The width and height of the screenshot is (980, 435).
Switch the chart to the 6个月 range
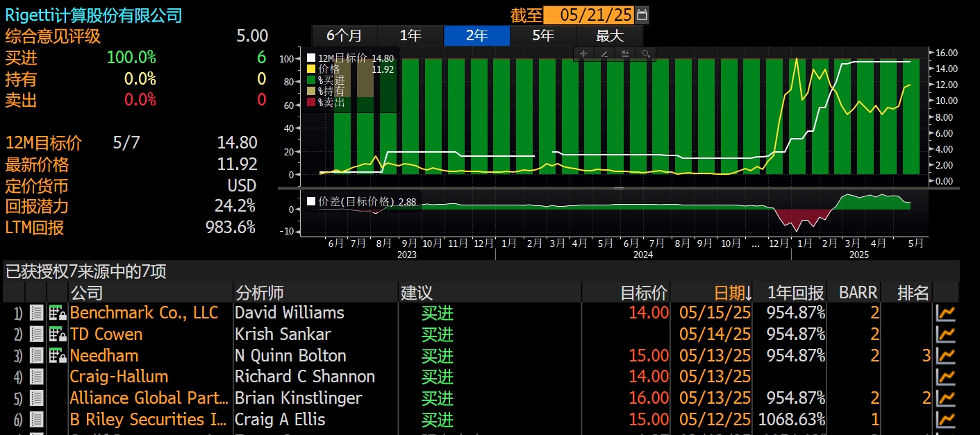coord(344,35)
